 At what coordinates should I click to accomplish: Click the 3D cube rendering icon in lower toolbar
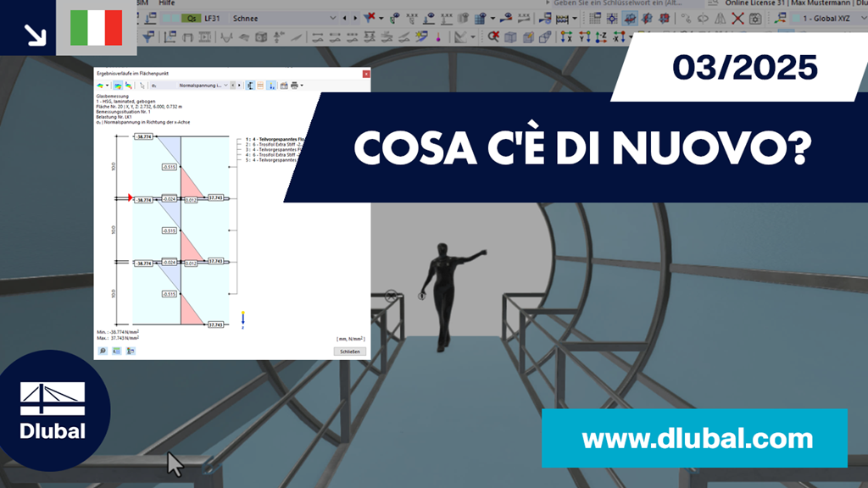(260, 37)
